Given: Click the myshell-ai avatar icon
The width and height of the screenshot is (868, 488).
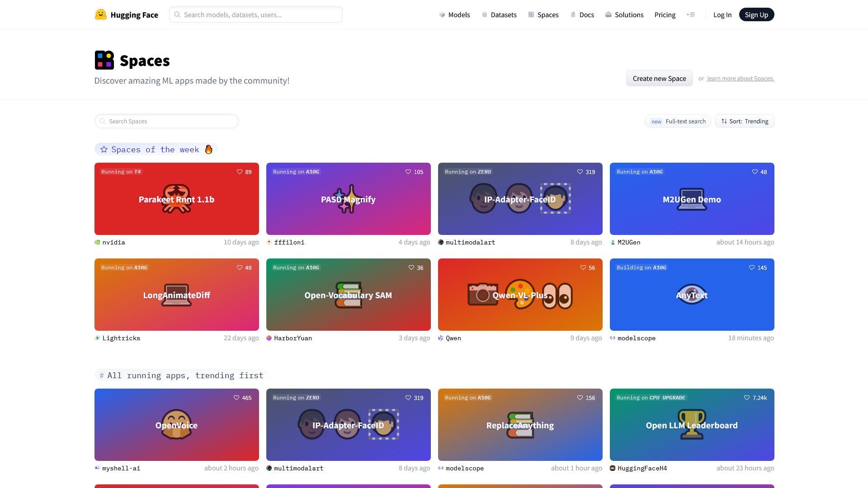Looking at the screenshot, I should tap(97, 468).
